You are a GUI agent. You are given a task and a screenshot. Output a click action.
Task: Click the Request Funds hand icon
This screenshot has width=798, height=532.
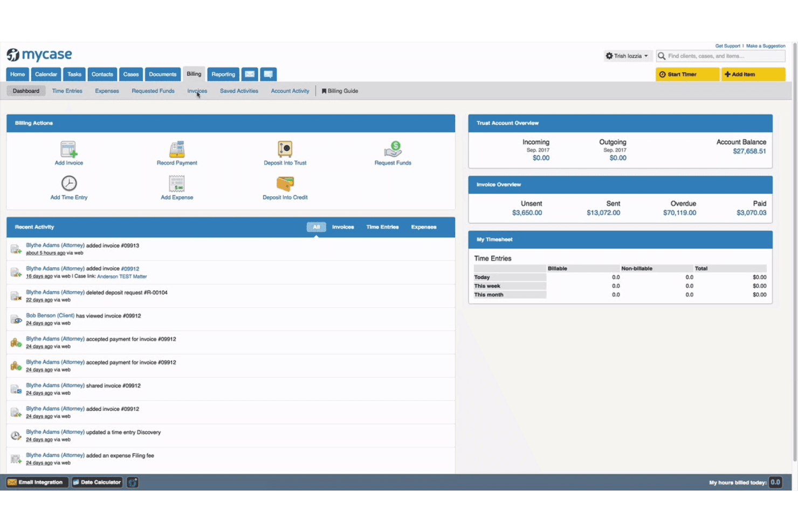(x=393, y=149)
